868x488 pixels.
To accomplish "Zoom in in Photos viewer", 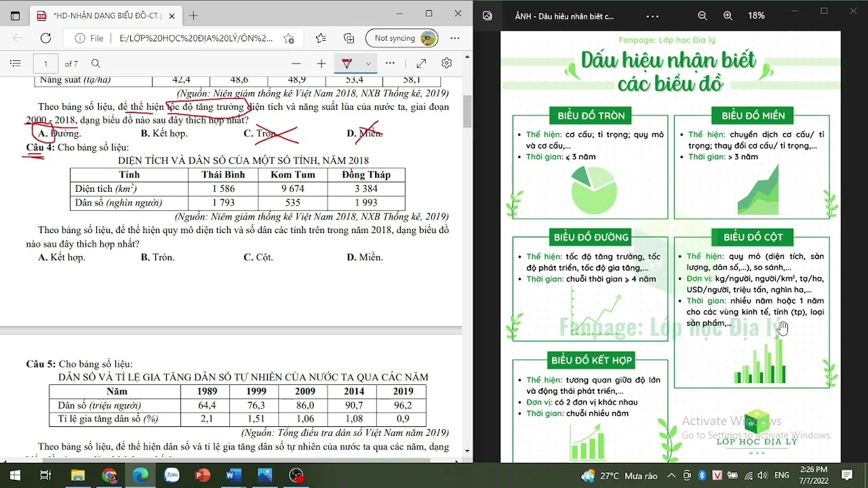I will [x=728, y=16].
